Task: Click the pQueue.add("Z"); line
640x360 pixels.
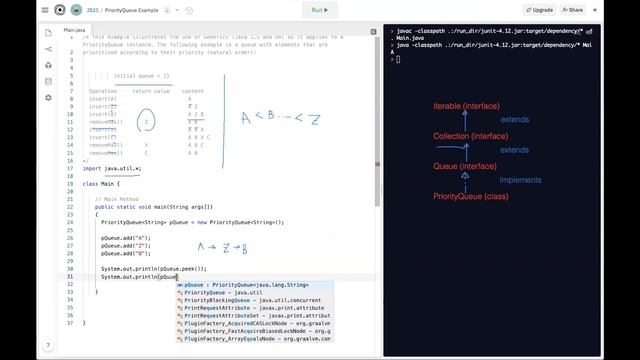Action: tap(126, 246)
